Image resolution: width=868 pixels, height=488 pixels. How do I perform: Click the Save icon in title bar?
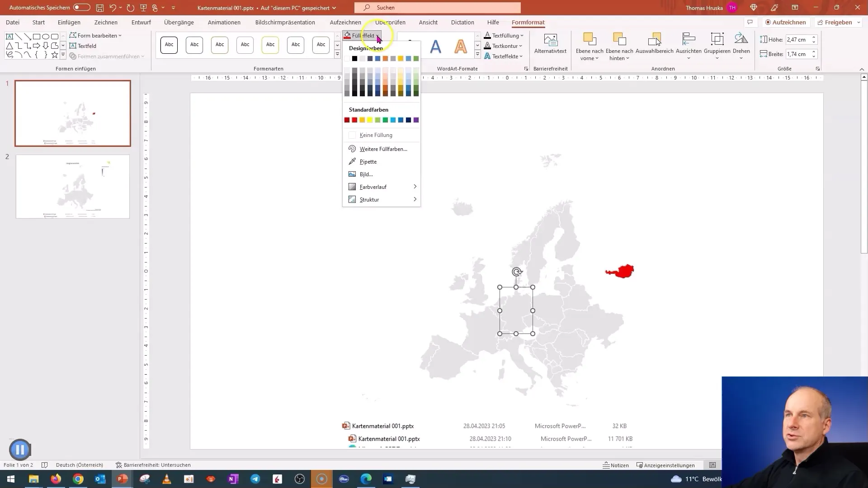100,8
